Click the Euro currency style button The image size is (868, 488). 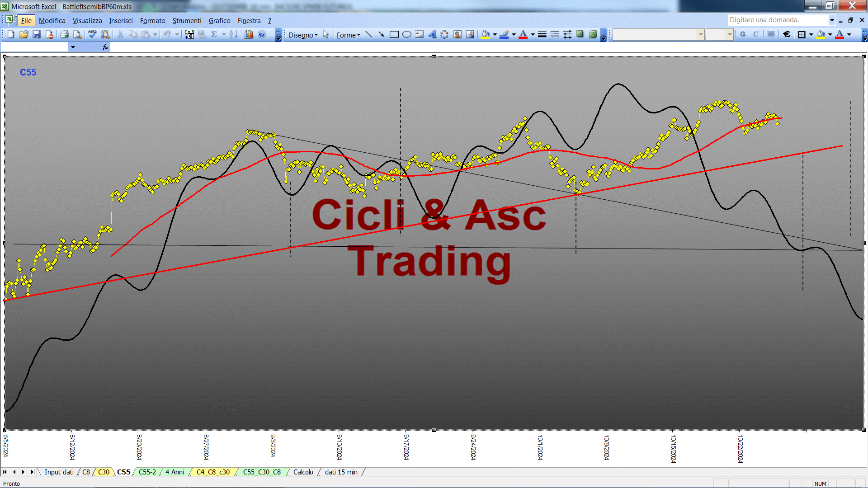tap(787, 34)
